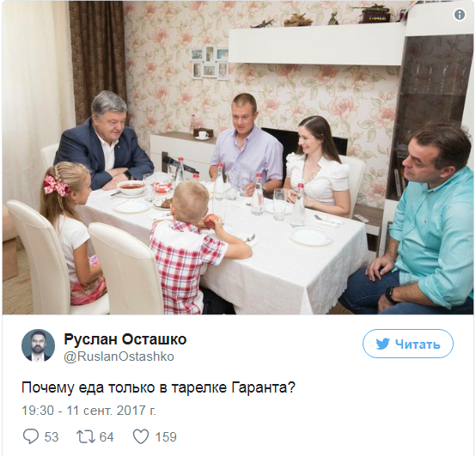Open the Руслан Осташко display name link
Image resolution: width=476 pixels, height=457 pixels.
(x=125, y=339)
